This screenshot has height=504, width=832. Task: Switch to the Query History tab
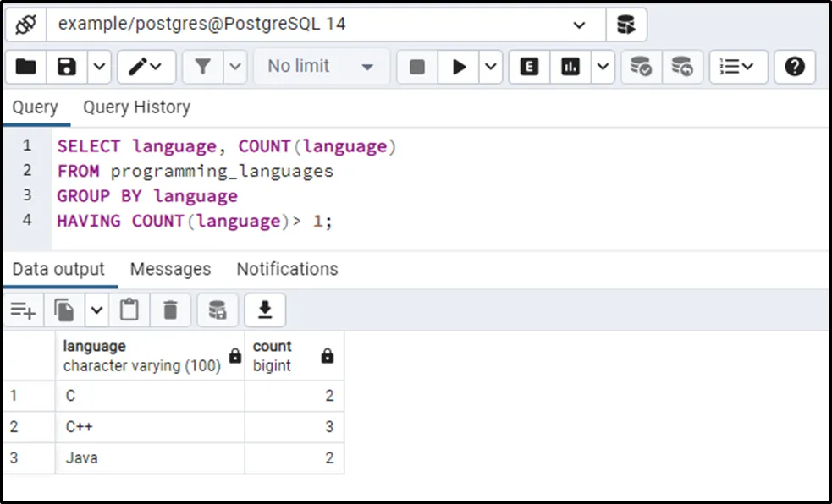pyautogui.click(x=136, y=107)
